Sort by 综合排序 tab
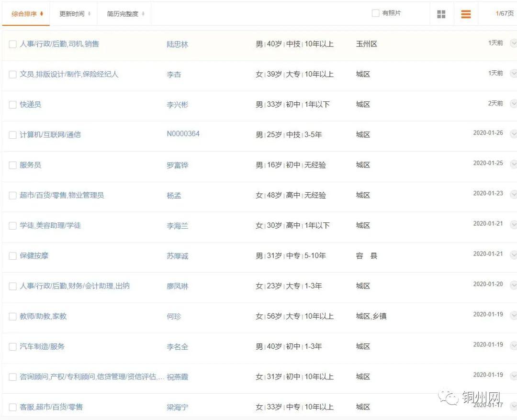 pos(27,14)
